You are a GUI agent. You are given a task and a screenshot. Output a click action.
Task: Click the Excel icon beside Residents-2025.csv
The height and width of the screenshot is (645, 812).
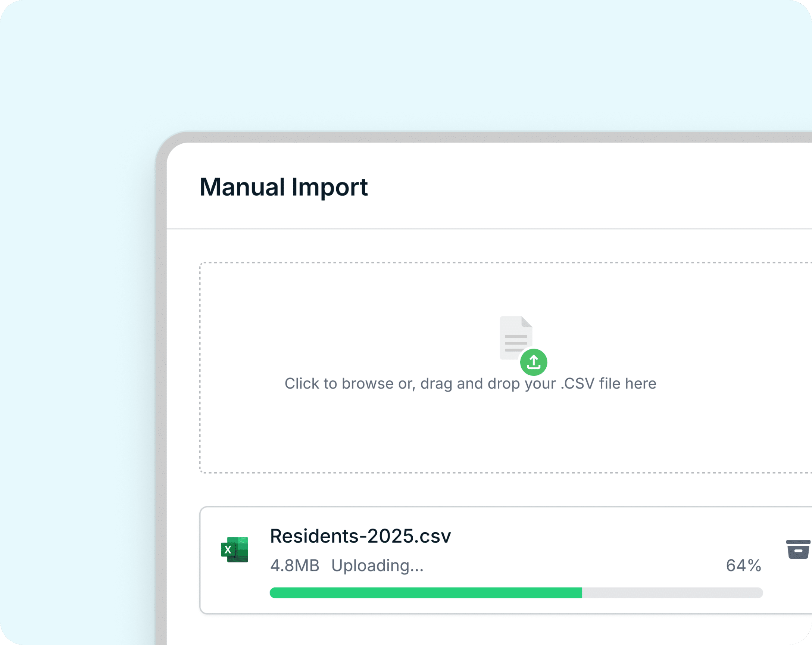(234, 550)
